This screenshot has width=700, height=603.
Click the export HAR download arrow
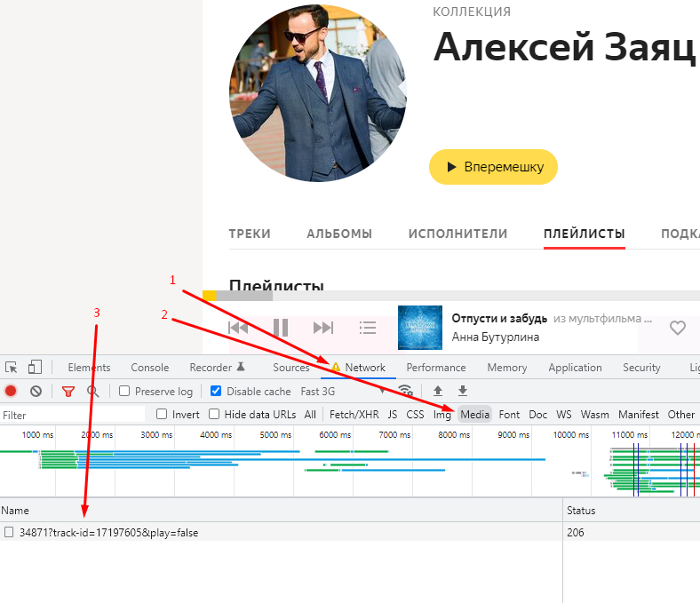(x=462, y=391)
